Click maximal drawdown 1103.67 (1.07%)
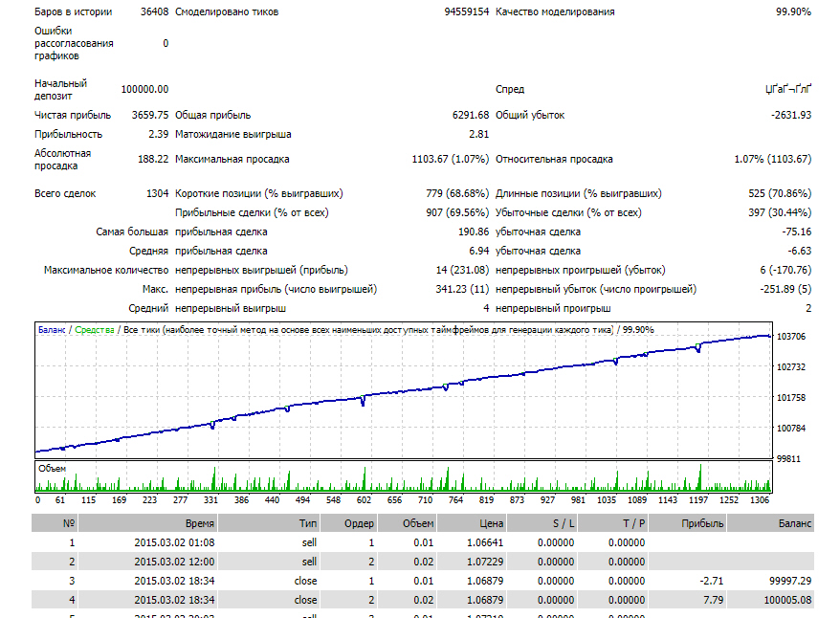Viewport: 840px width, 618px height. tap(450, 159)
